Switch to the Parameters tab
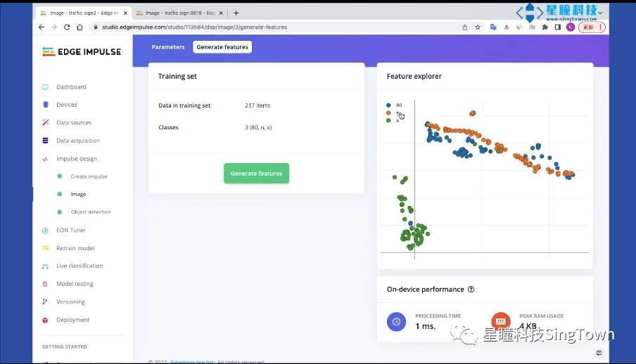The width and height of the screenshot is (636, 364). (168, 47)
